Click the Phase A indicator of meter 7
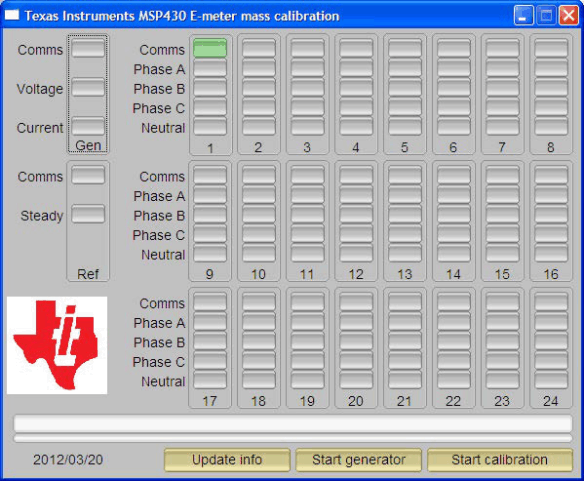 (502, 68)
